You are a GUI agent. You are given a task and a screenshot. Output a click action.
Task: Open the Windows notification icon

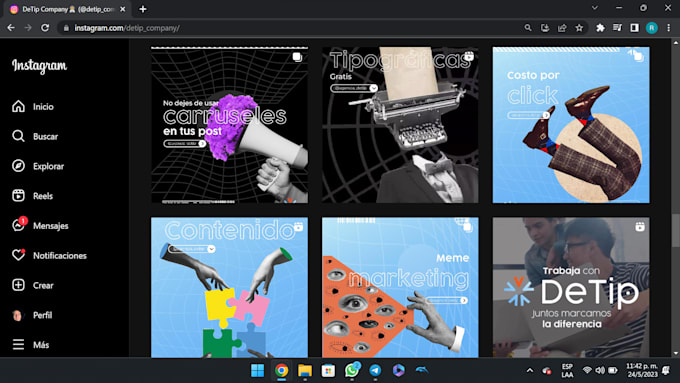(667, 370)
